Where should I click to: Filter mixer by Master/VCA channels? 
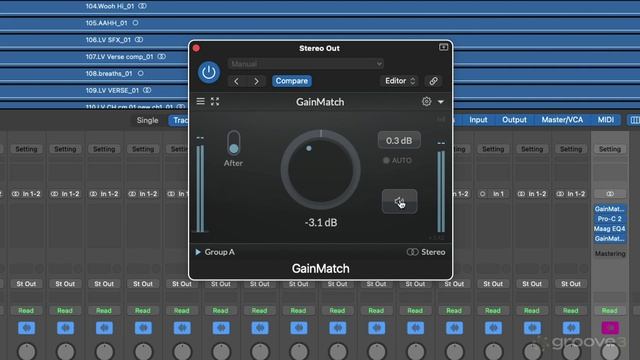pyautogui.click(x=562, y=120)
